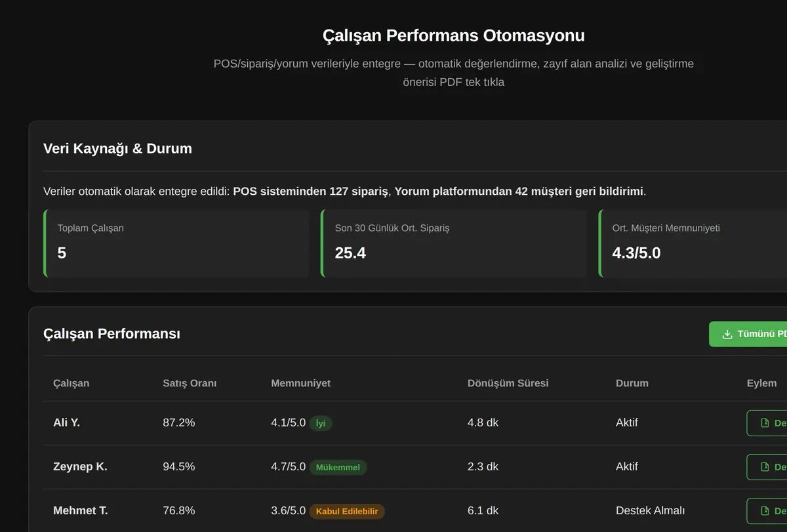The image size is (787, 532).
Task: Click the Son 30 Günlük Ort. Sipariş card
Action: (x=454, y=244)
